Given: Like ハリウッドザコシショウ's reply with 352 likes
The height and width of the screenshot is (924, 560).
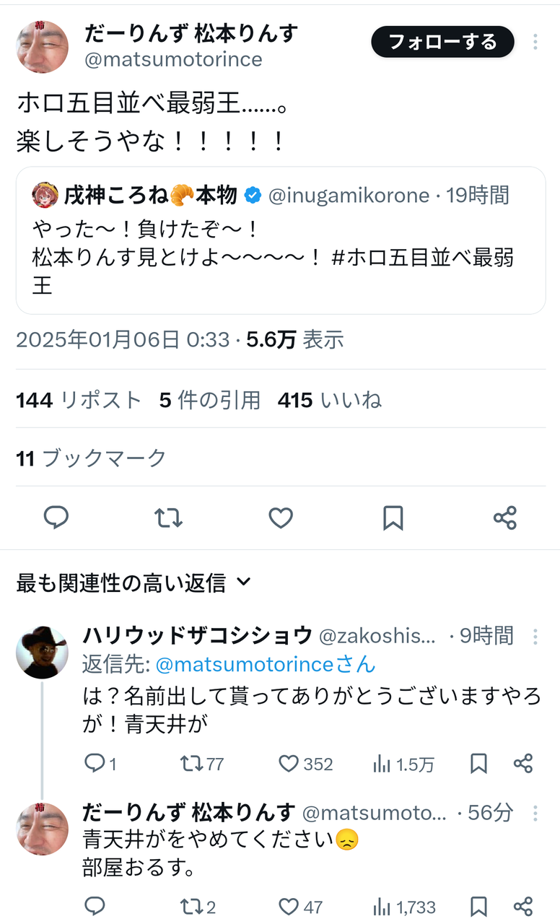Looking at the screenshot, I should point(305,764).
